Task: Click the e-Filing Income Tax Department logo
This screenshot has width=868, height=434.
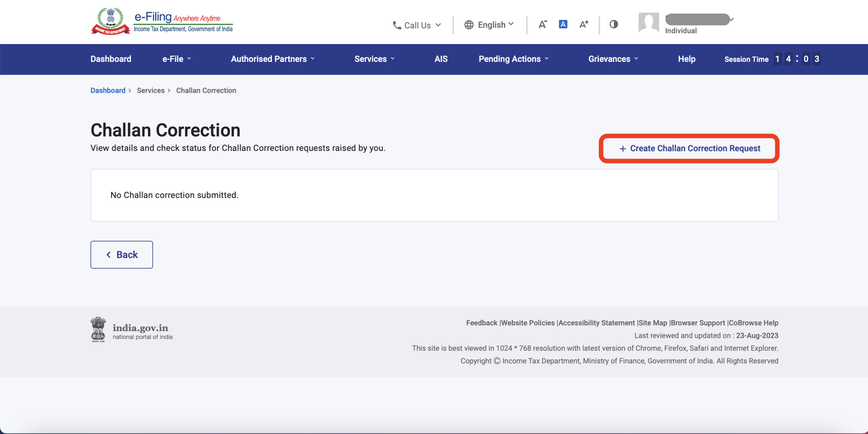Action: [161, 22]
